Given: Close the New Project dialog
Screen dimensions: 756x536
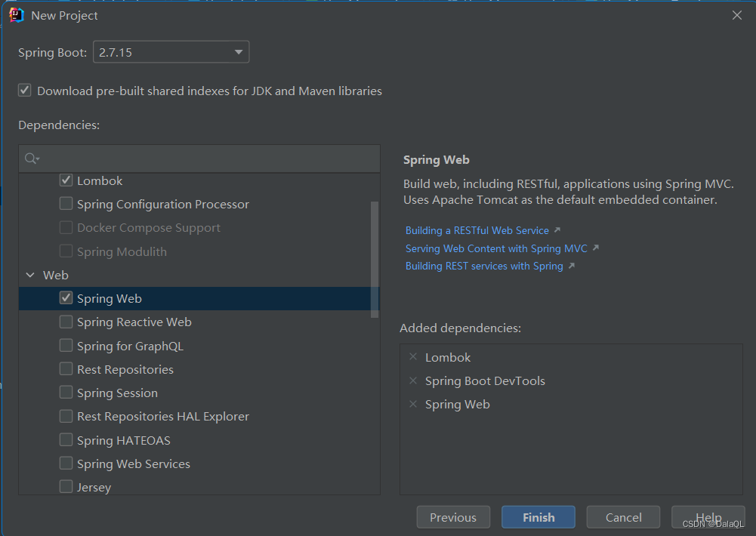Looking at the screenshot, I should point(737,15).
